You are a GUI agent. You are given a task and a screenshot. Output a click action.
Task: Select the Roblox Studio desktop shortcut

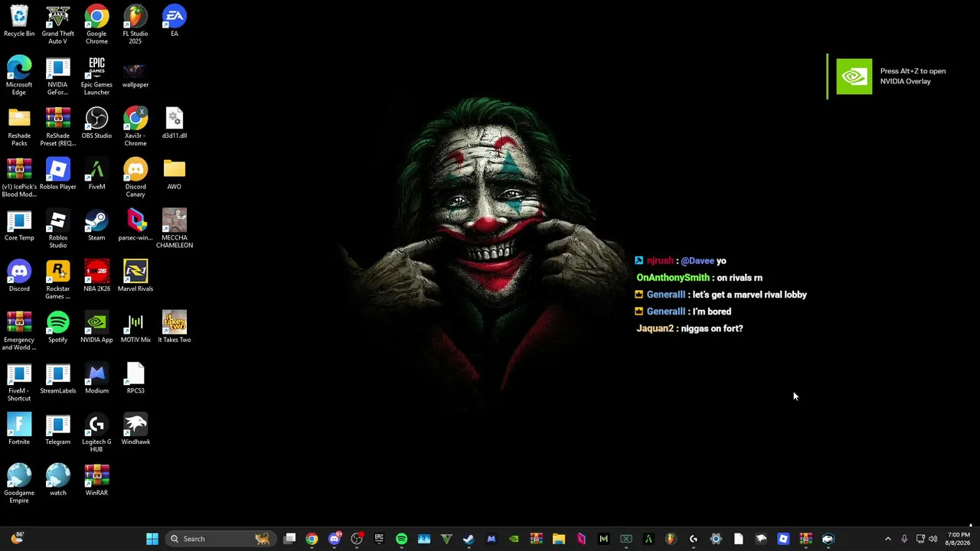tap(58, 230)
